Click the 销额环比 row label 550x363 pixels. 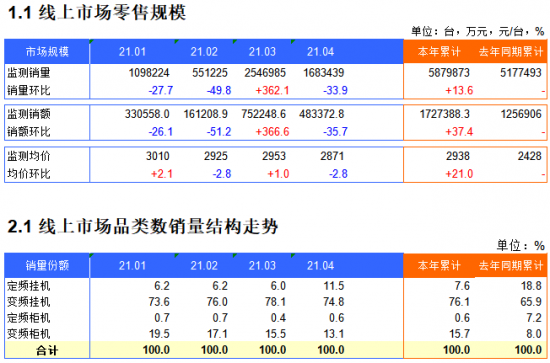coord(29,132)
